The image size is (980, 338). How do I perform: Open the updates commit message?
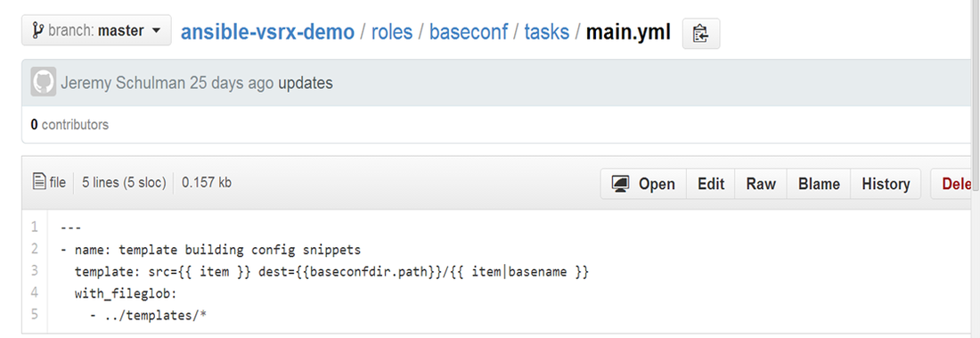pyautogui.click(x=305, y=83)
